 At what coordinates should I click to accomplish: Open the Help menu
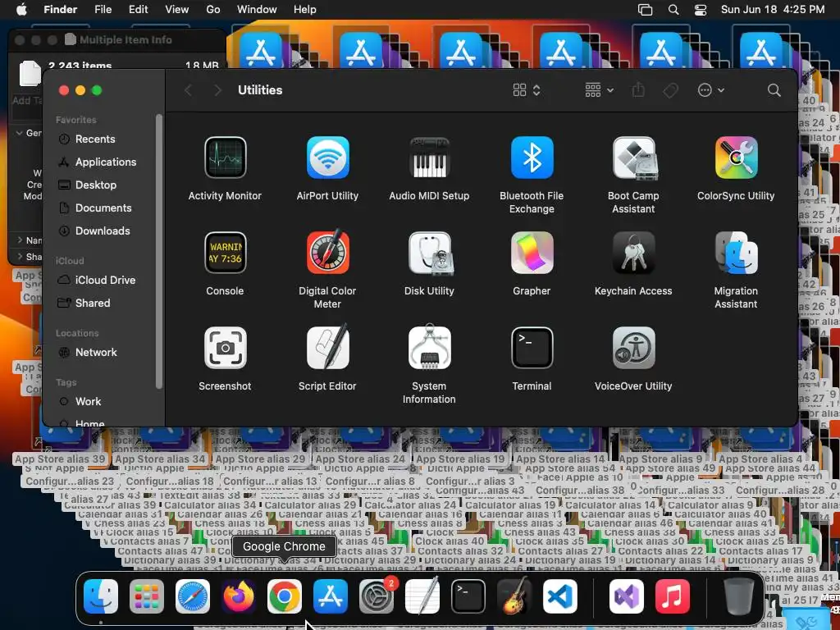(305, 9)
